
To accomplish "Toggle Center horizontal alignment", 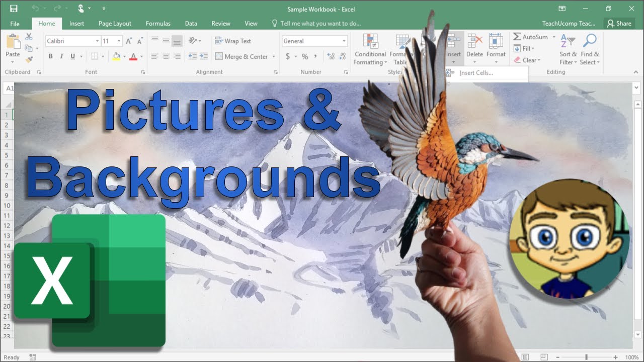I will point(166,56).
